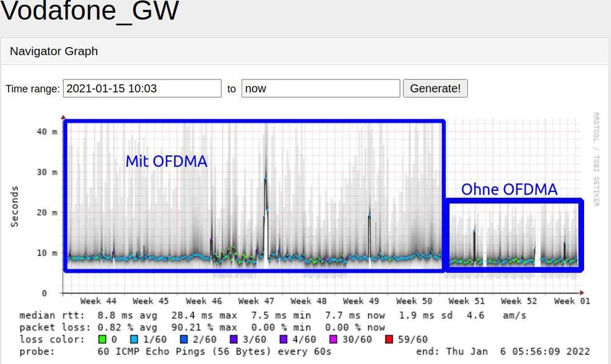Click the Week 01 axis label

(572, 301)
